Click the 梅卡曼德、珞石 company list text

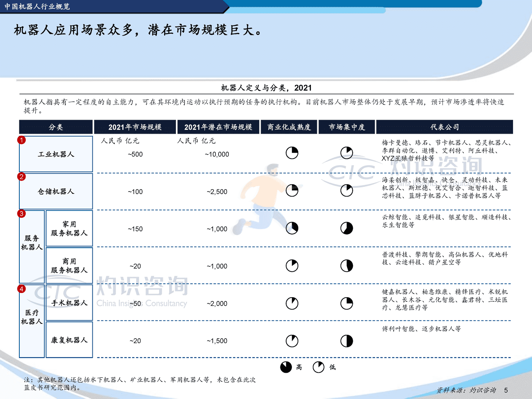pos(446,150)
